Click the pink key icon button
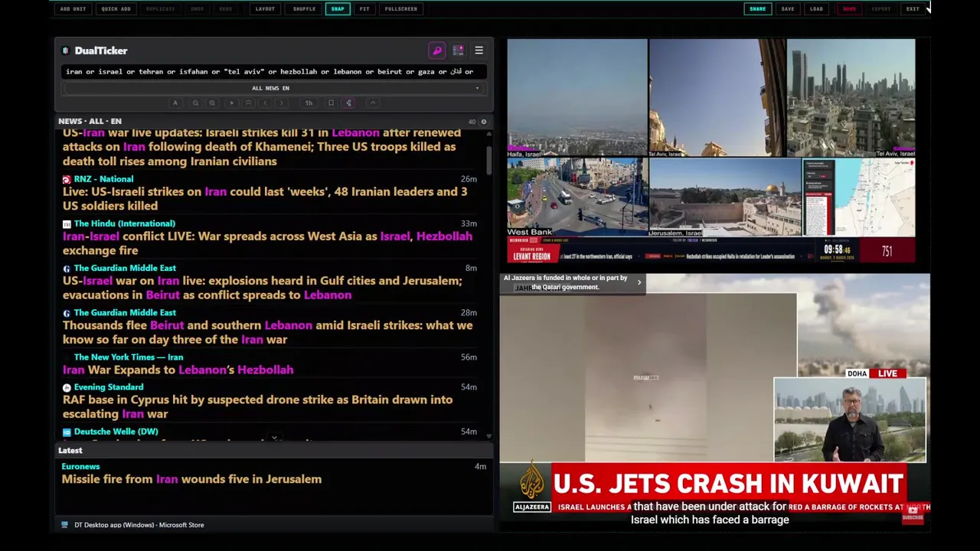 pyautogui.click(x=437, y=51)
